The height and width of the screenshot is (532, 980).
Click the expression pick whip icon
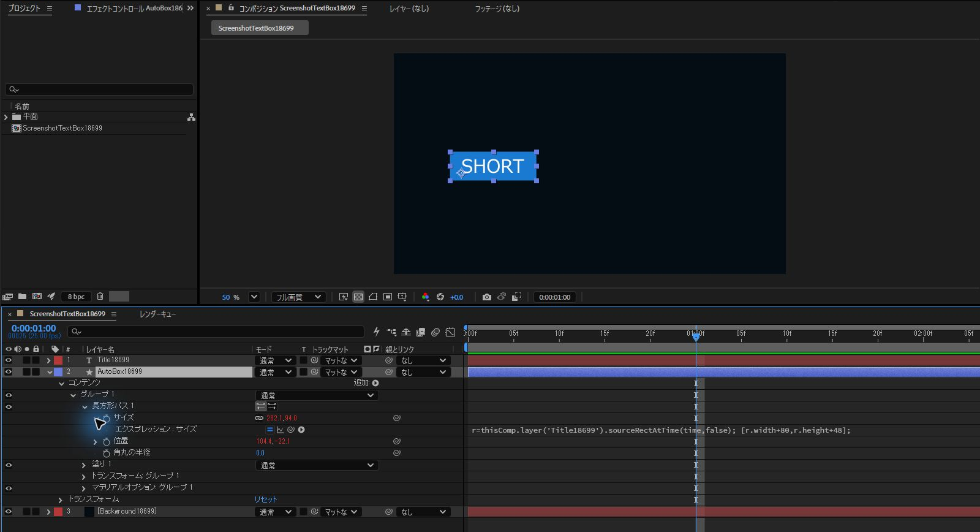(x=291, y=430)
